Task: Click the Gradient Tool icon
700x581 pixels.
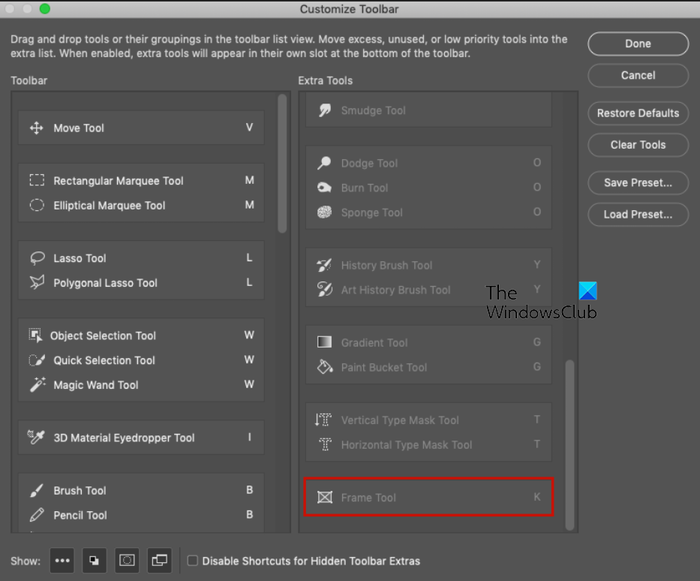Action: coord(324,342)
